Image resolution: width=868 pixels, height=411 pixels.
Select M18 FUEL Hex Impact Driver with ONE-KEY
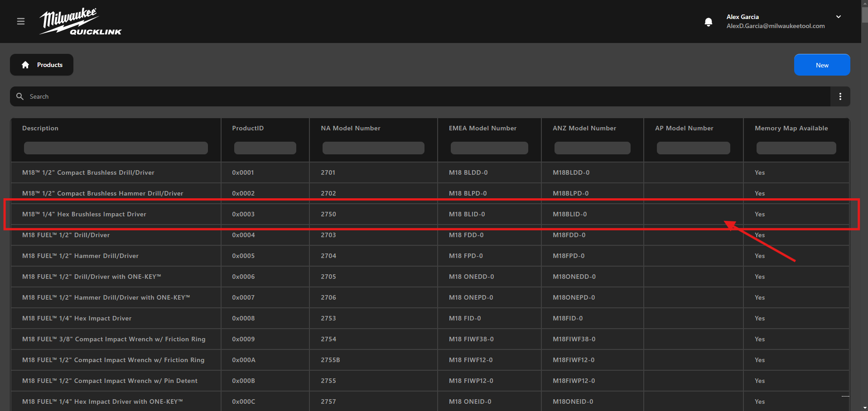coord(430,401)
